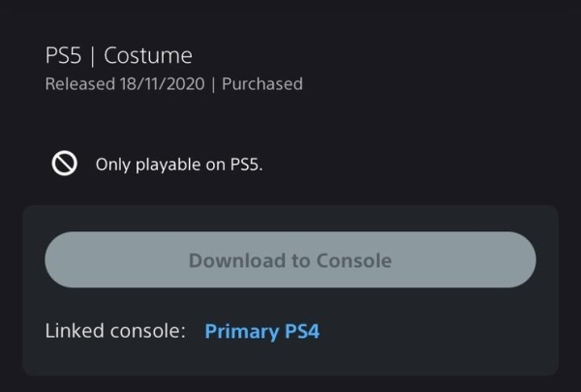Click the 'PS5 | Costume' heading
581x392 pixels.
point(118,56)
